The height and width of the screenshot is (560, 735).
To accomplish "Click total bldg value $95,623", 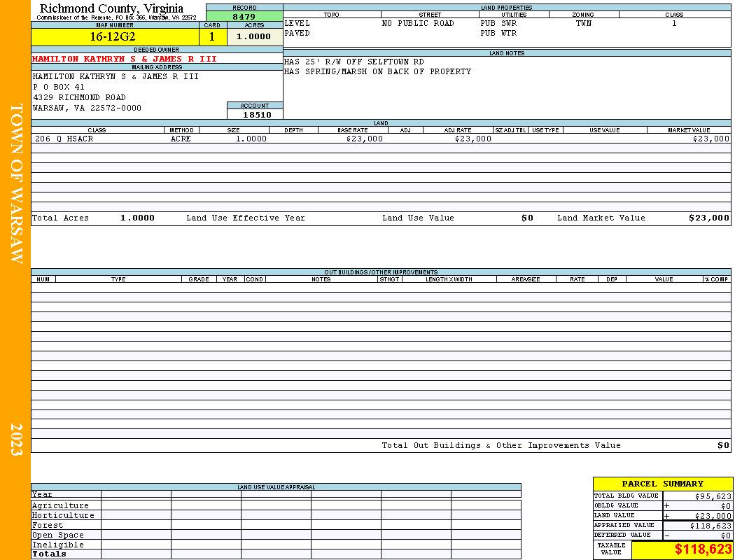I will (x=713, y=496).
